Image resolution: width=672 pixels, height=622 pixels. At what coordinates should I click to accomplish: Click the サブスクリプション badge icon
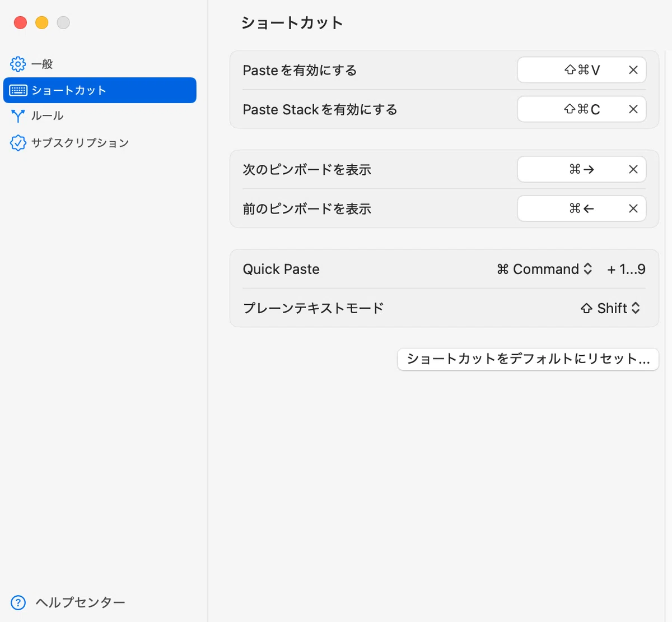coord(18,143)
